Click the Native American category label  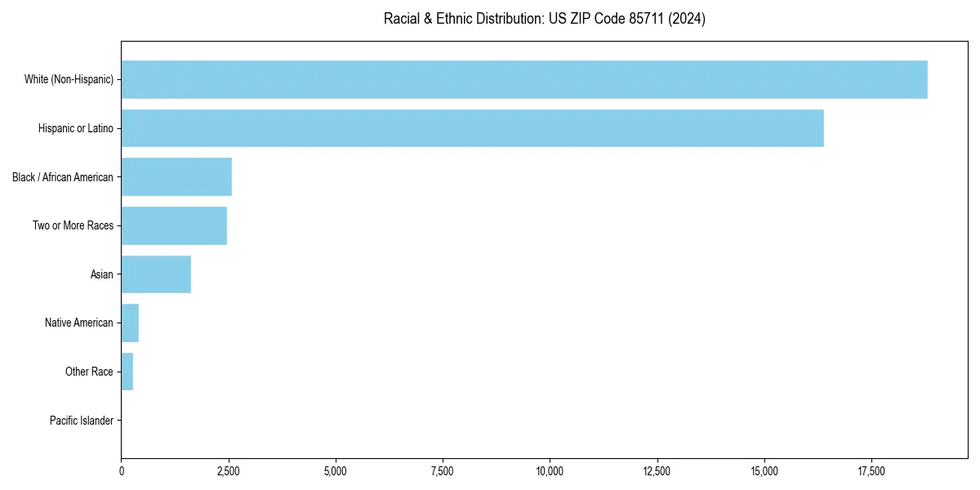pos(80,323)
